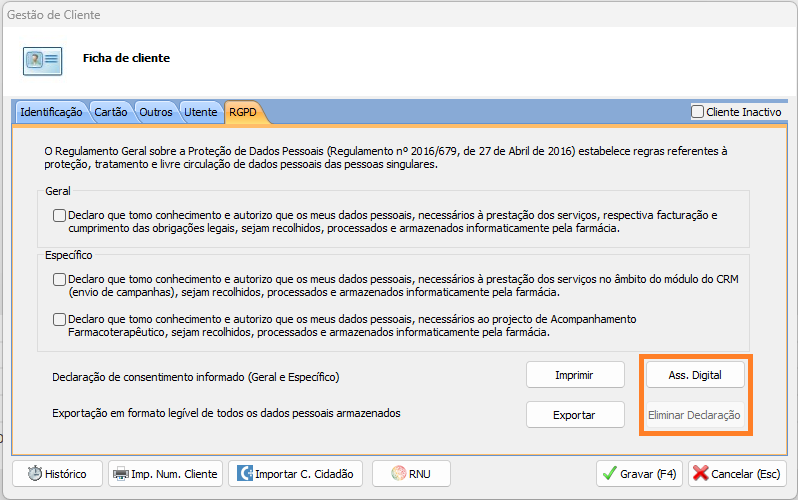Tick the Acompanhamento Farmacoterapêutico consent checkbox
This screenshot has width=798, height=500.
click(60, 319)
